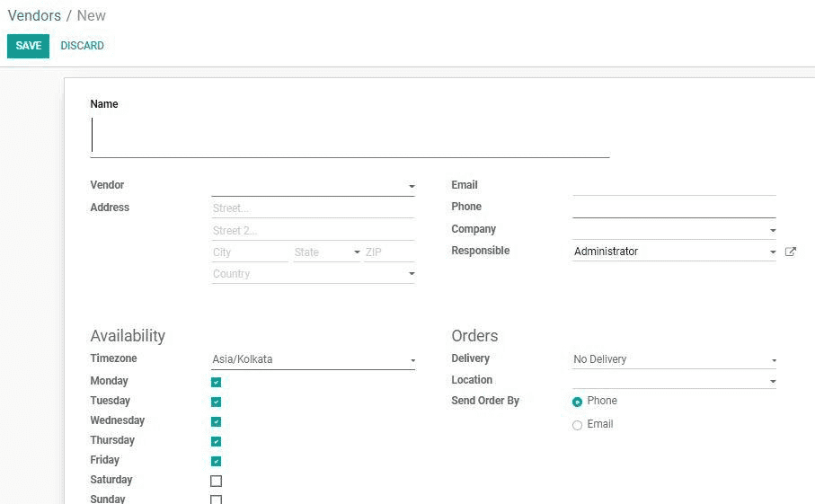The width and height of the screenshot is (815, 504).
Task: Click the Street 2 address field
Action: click(x=313, y=231)
